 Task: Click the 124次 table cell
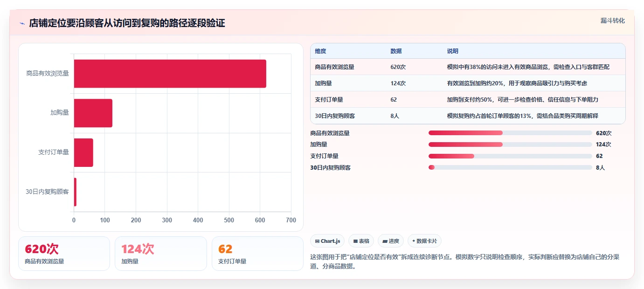point(398,83)
